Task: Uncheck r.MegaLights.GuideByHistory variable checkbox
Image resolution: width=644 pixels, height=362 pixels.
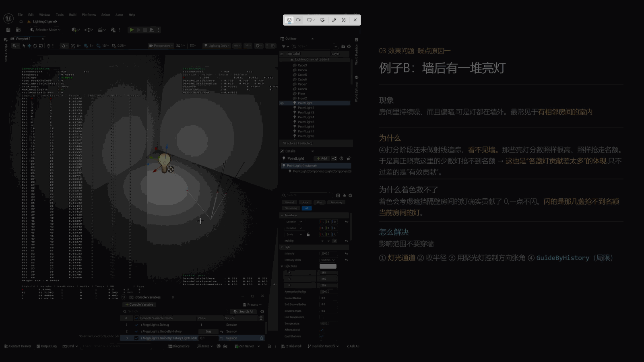Action: click(x=136, y=331)
